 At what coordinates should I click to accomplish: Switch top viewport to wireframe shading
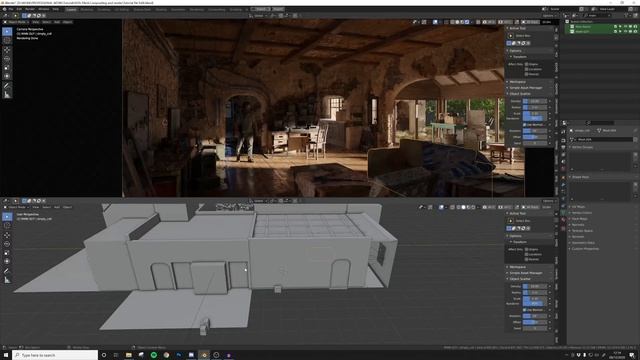(x=452, y=22)
